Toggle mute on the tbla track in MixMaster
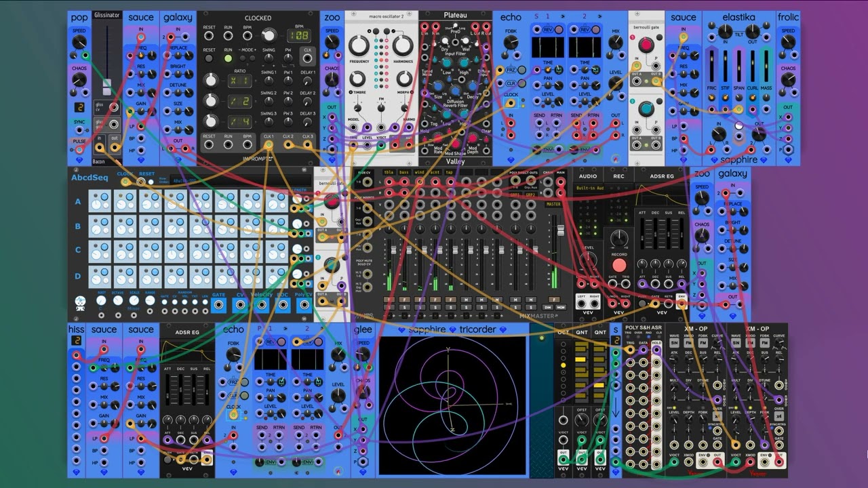Viewport: 868px width, 488px height. [x=390, y=300]
